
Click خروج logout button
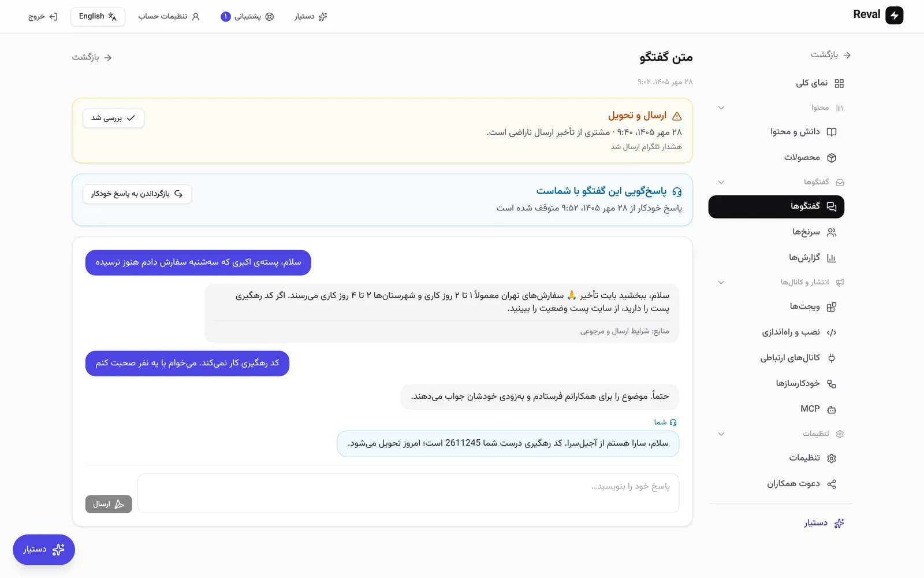(x=43, y=16)
